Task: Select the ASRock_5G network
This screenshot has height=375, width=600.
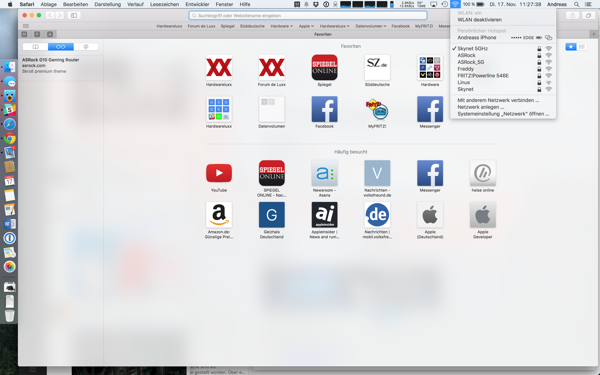Action: point(503,62)
